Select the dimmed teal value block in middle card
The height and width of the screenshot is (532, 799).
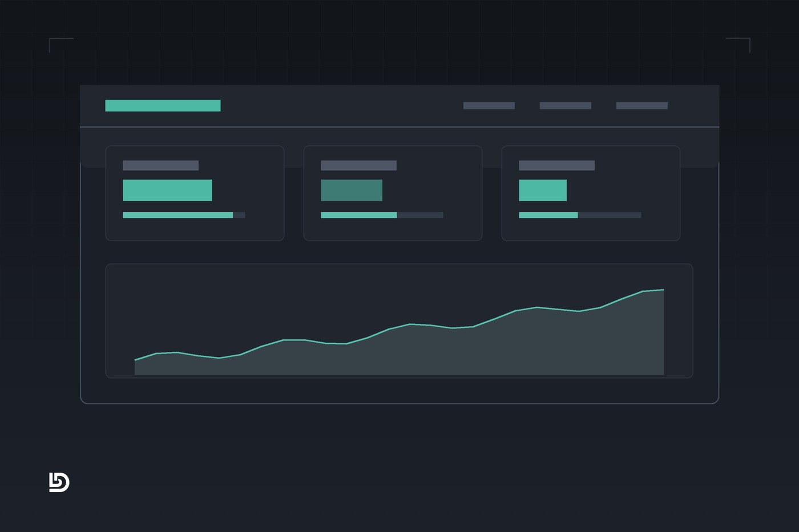[352, 190]
